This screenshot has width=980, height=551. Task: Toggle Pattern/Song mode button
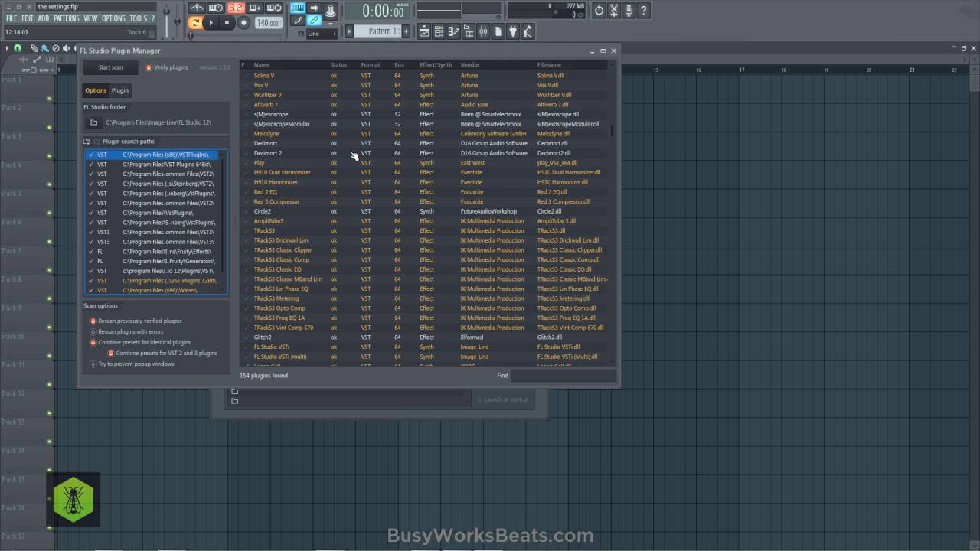tap(195, 23)
